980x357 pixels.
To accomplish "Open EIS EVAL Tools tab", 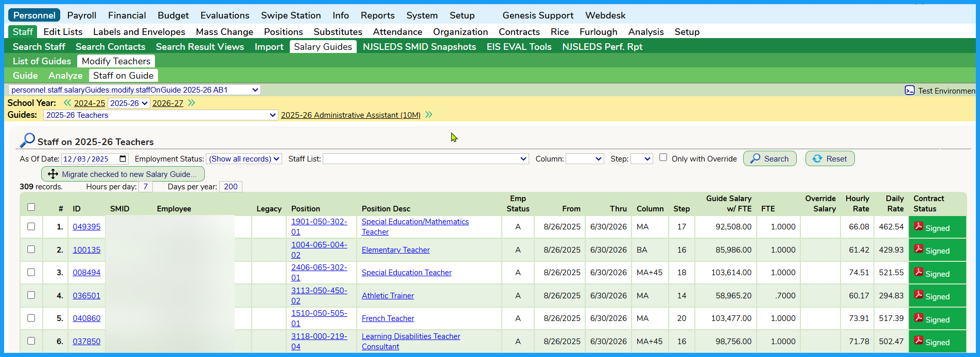I will [x=519, y=47].
